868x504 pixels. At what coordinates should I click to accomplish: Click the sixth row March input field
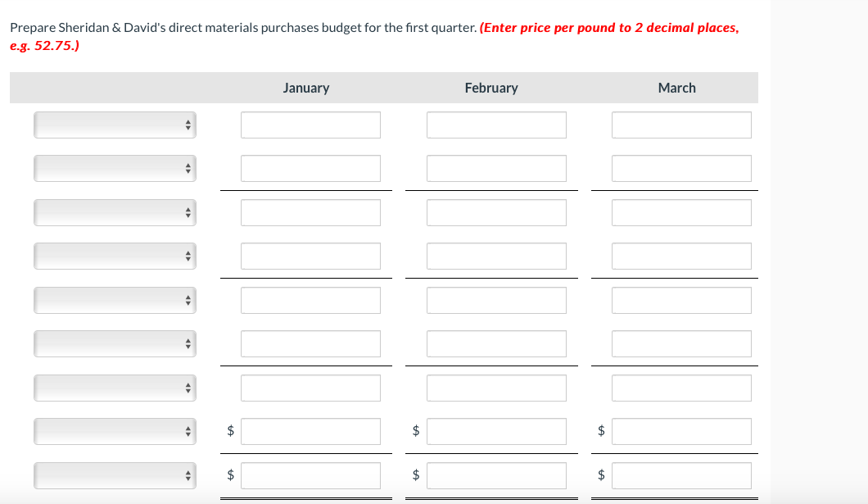tap(681, 343)
